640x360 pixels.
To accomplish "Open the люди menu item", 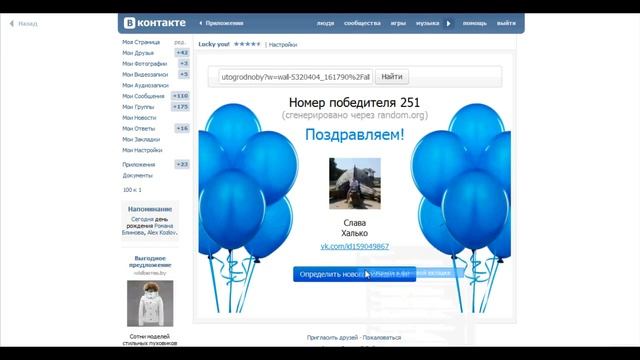I will tap(325, 23).
